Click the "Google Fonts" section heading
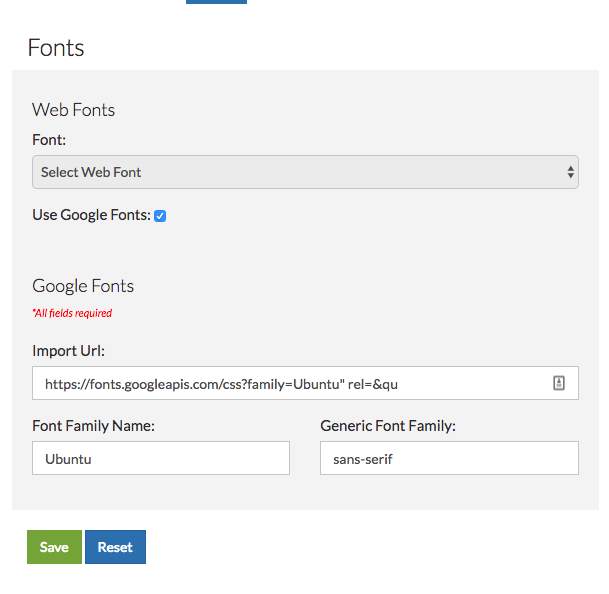The image size is (609, 594). tap(83, 286)
